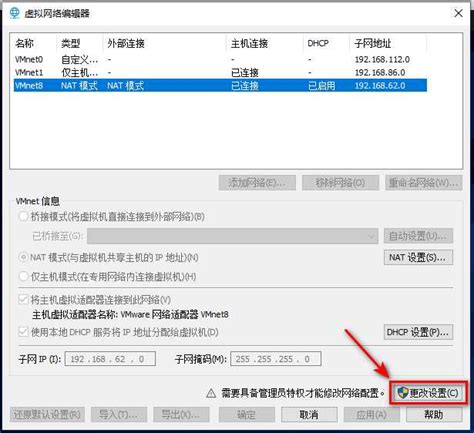474x433 pixels.
Task: Select the VMnet0 row
Action: coord(220,60)
